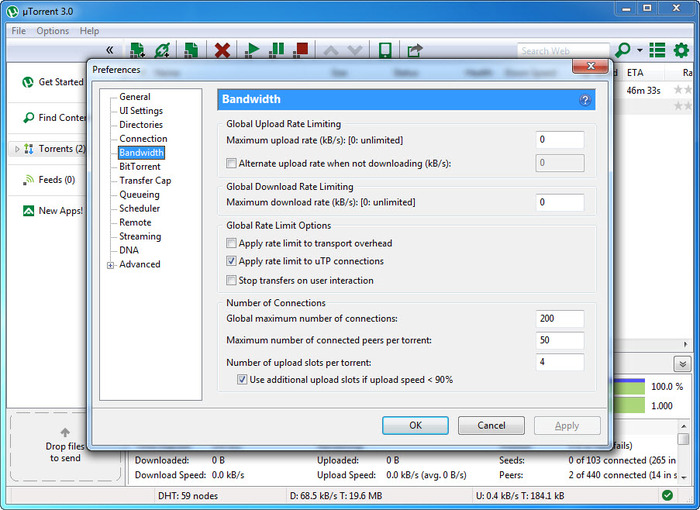Click the detail pane scrollbar down arrow

(x=683, y=477)
